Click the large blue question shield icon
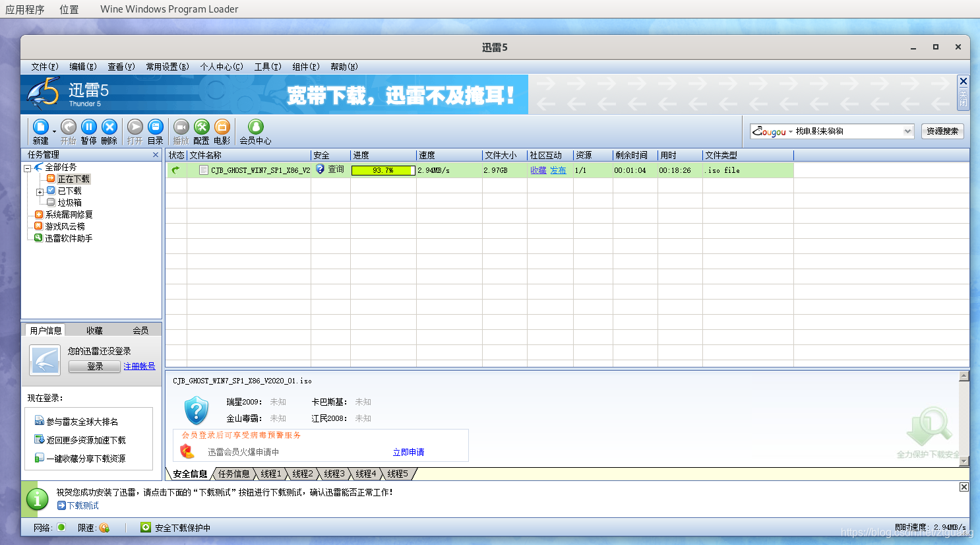The width and height of the screenshot is (980, 545). click(x=197, y=410)
